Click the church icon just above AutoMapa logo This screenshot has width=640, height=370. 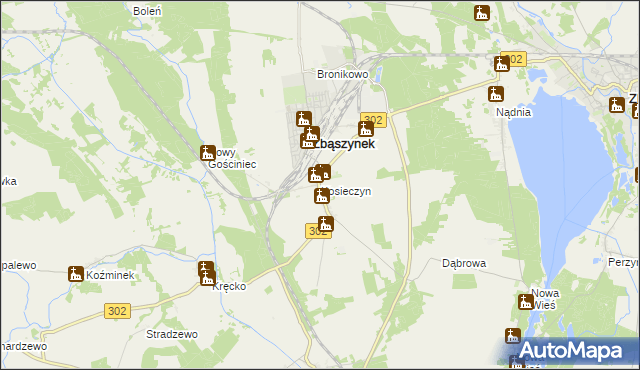click(x=513, y=336)
